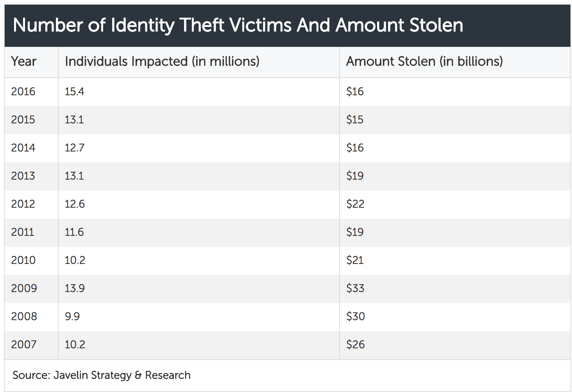Viewport: 572px width, 392px height.
Task: Click the 12.6 individuals value
Action: coord(75,204)
